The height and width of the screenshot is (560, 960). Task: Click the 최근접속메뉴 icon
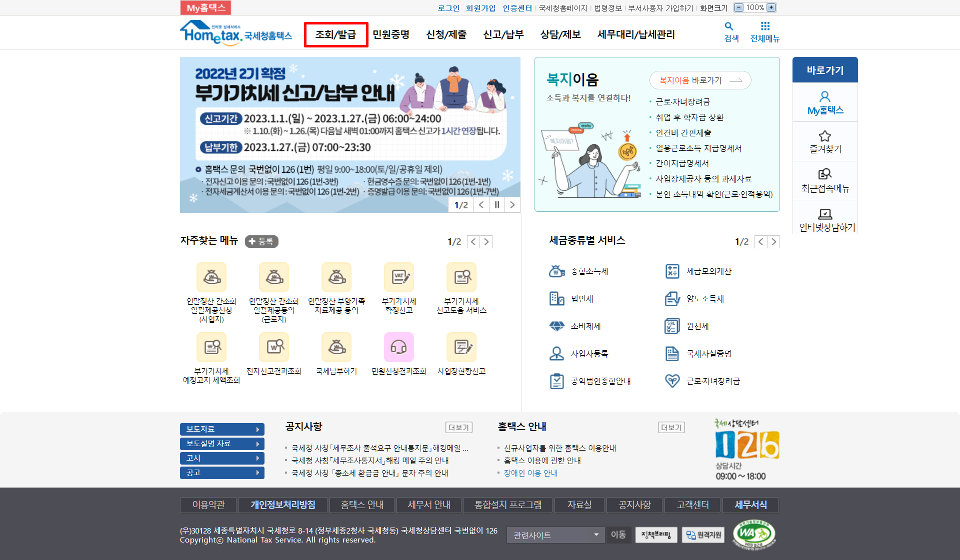[825, 174]
